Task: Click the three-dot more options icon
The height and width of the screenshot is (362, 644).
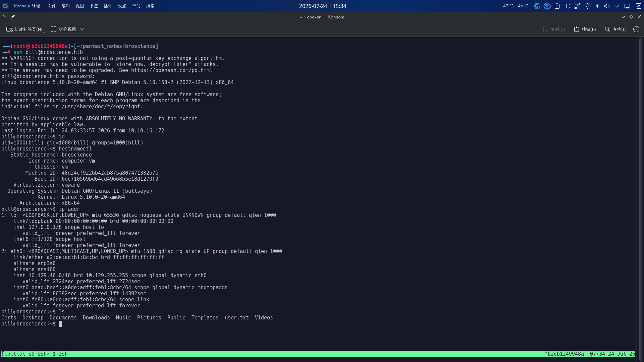Action: point(636,29)
